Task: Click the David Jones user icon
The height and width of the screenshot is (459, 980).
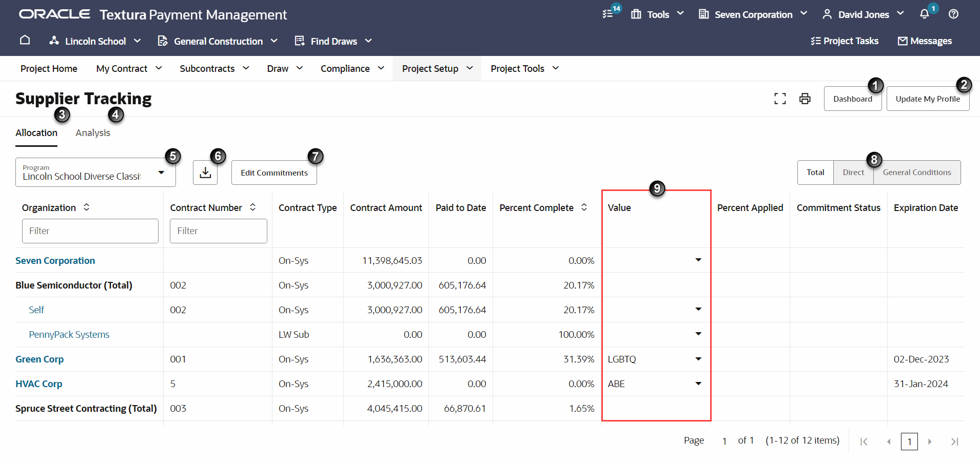Action: click(x=827, y=14)
